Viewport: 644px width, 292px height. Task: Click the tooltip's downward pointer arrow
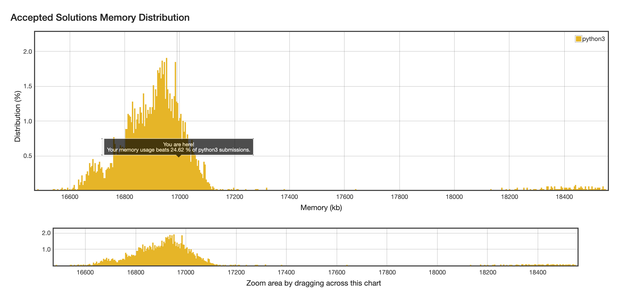pyautogui.click(x=179, y=156)
